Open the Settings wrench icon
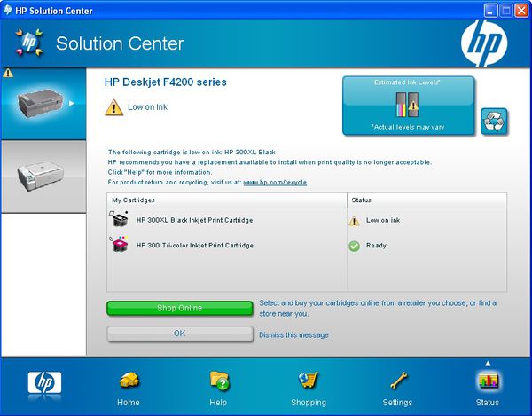The width and height of the screenshot is (532, 416). point(399,380)
